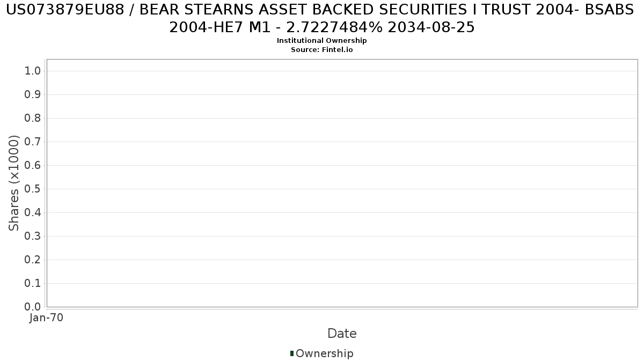
Task: Click the 0.1 y-axis label
Action: point(33,283)
